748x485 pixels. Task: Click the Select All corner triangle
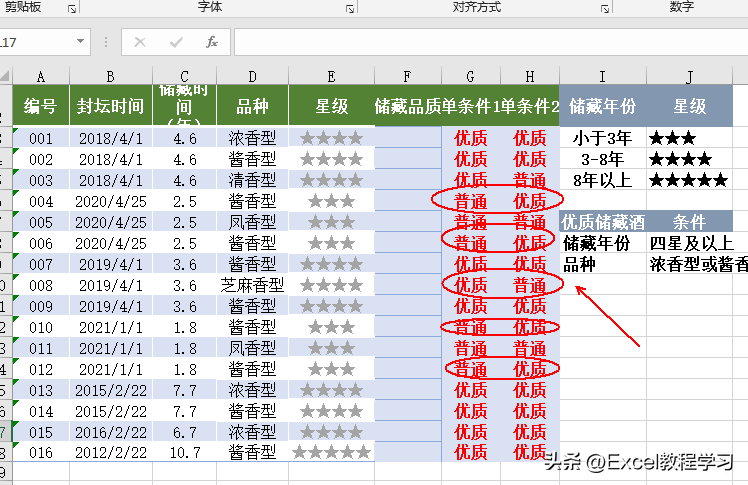click(x=5, y=75)
